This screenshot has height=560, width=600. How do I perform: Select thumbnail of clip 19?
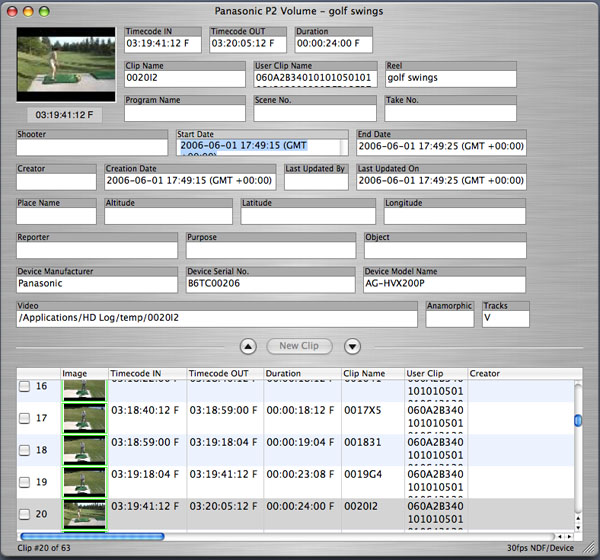tap(84, 482)
